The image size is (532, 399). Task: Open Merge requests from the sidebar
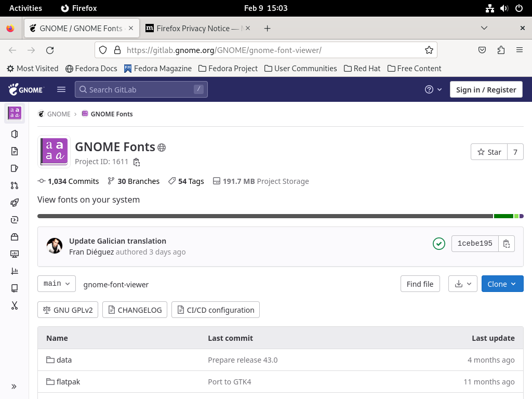click(x=14, y=185)
